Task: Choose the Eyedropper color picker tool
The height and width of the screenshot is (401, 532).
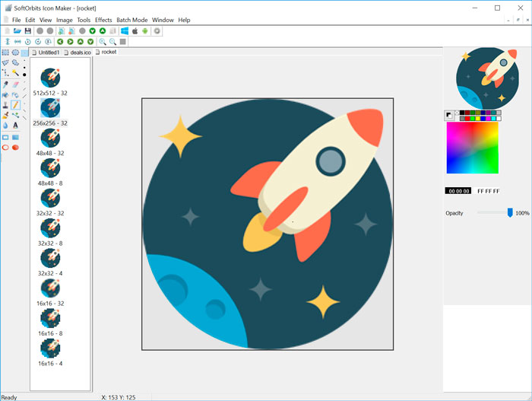Action: [x=5, y=84]
